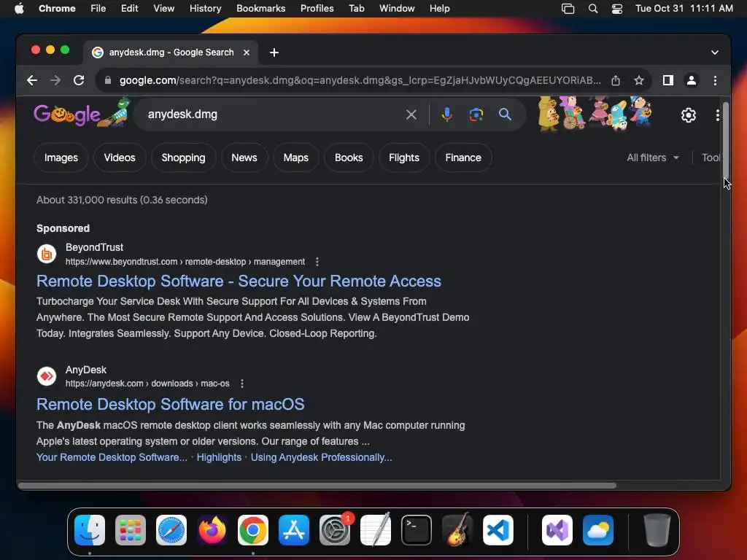Open the Chrome side panel icon
The image size is (747, 560).
pos(668,80)
